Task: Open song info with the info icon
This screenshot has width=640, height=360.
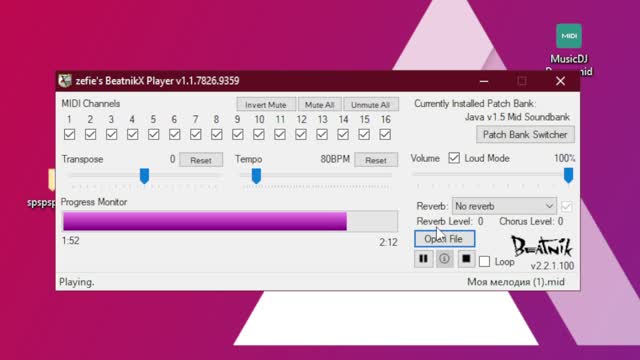Action: click(444, 259)
